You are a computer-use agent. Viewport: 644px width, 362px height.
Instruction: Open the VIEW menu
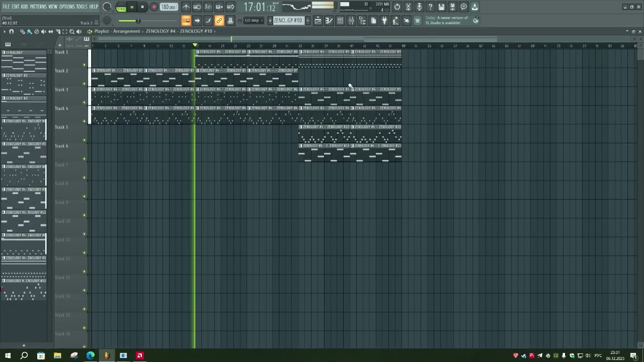click(53, 7)
